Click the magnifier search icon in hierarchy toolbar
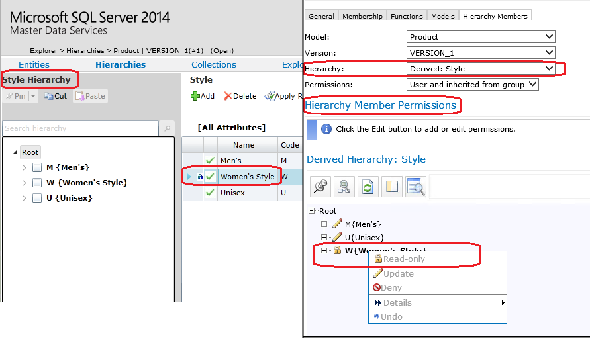 (416, 187)
